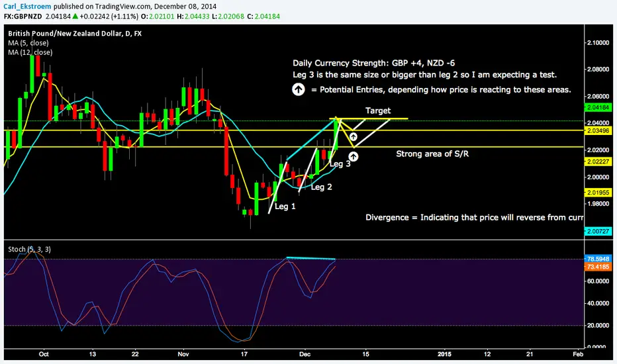Click the green 2.04184 current price tag
This screenshot has height=364, width=617.
coord(598,107)
